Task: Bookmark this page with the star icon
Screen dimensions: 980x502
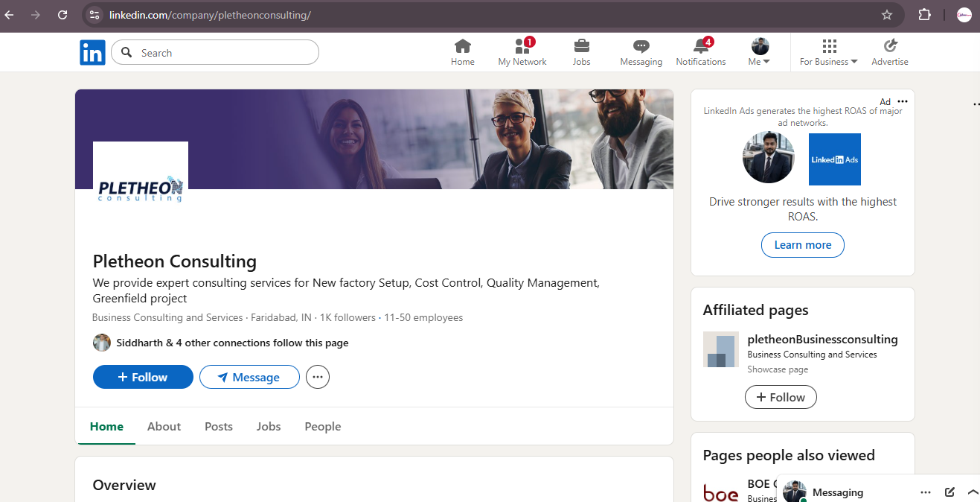Action: 887,15
